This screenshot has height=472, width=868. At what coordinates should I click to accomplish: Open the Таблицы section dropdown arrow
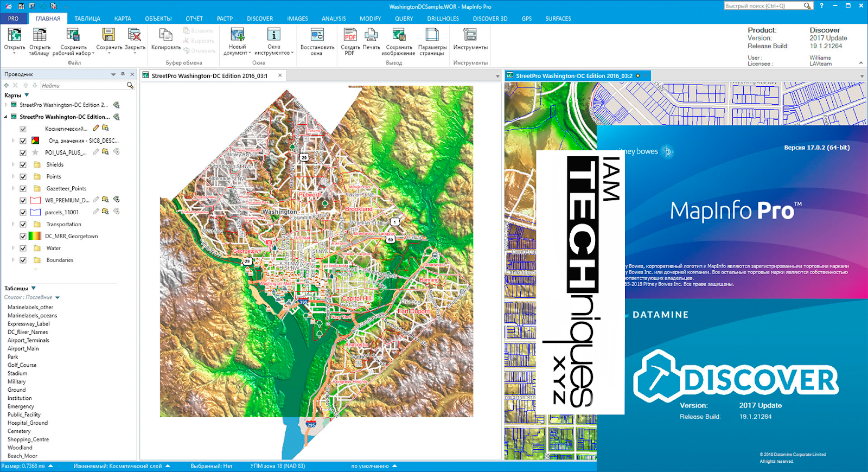[x=34, y=288]
